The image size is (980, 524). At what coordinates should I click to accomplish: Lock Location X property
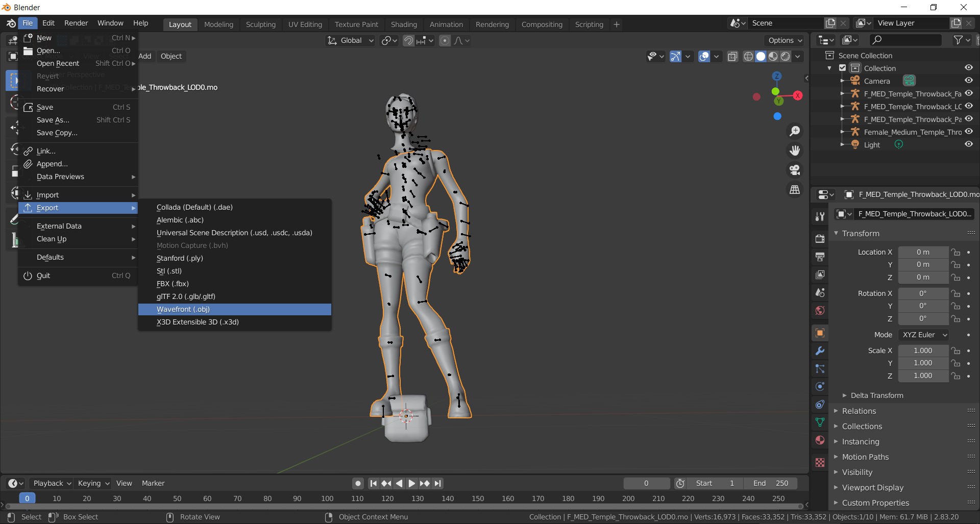[x=955, y=252]
